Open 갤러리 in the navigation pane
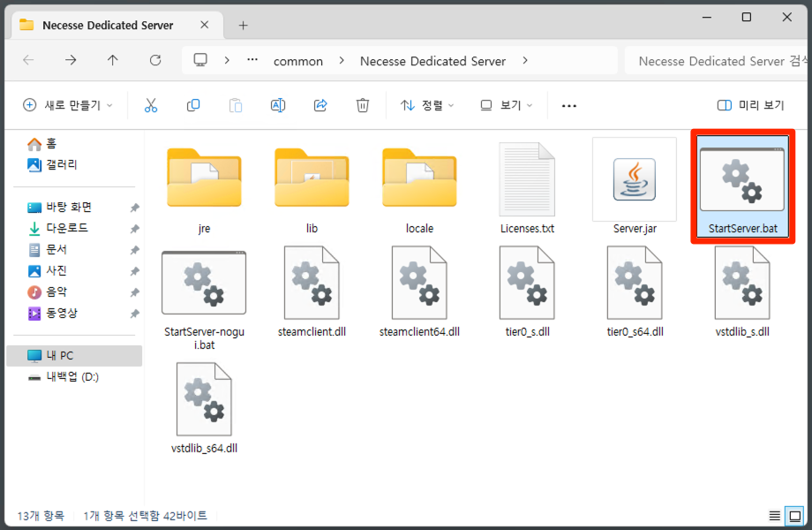The width and height of the screenshot is (812, 530). pos(52,165)
